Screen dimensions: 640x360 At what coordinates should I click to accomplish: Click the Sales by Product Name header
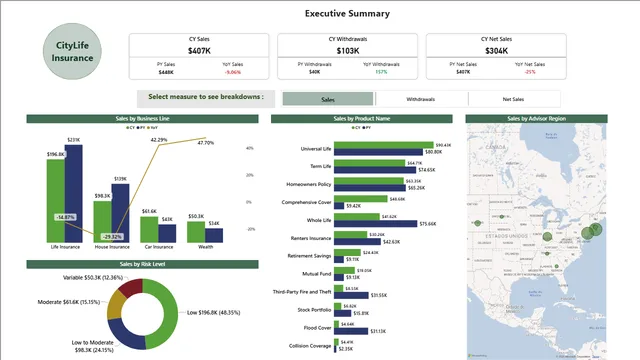coord(362,119)
